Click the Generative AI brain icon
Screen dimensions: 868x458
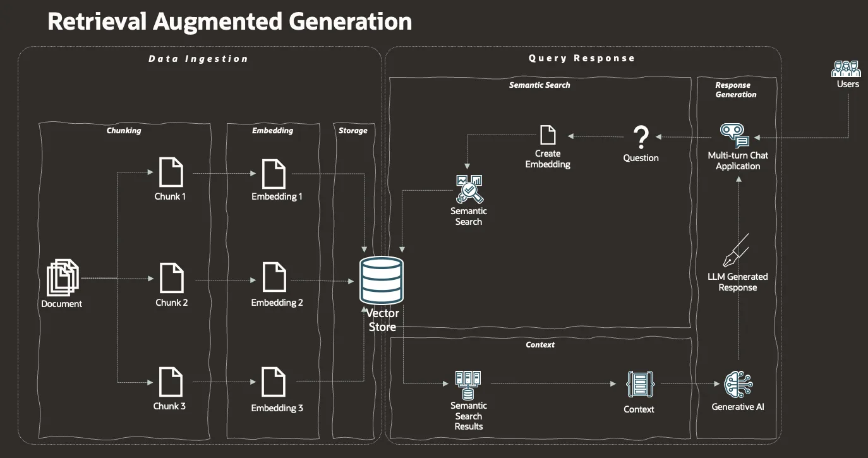pyautogui.click(x=738, y=383)
